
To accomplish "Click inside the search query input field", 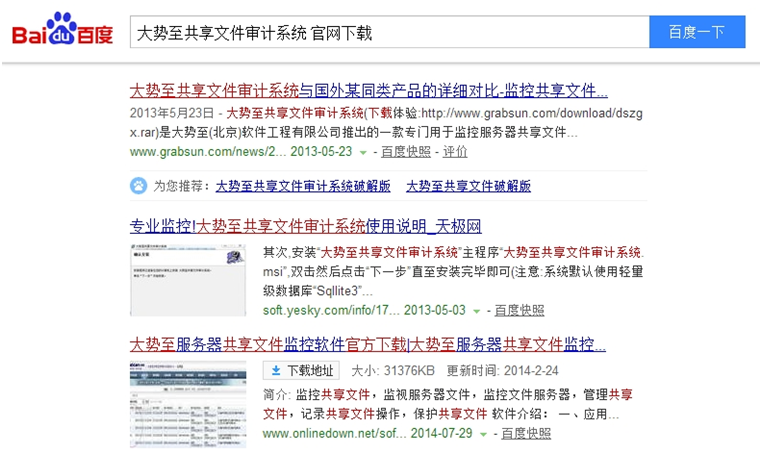I will tap(388, 32).
